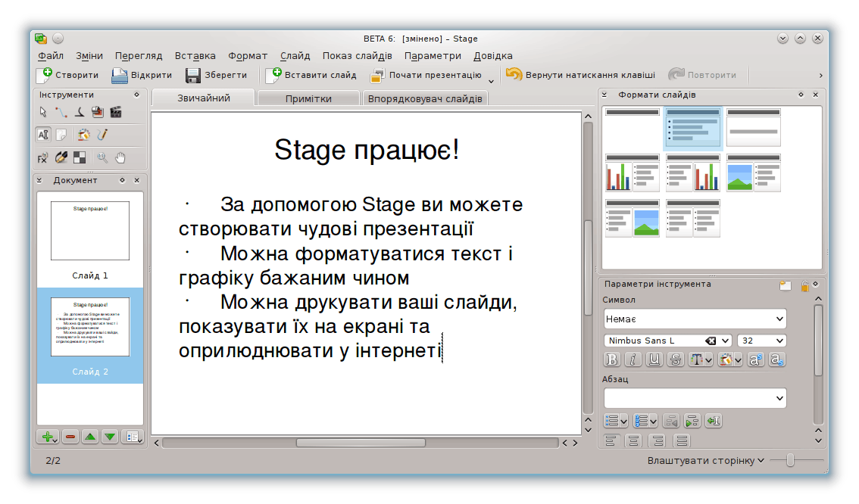The image size is (859, 504).
Task: Select the pan hand tool
Action: coord(120,157)
